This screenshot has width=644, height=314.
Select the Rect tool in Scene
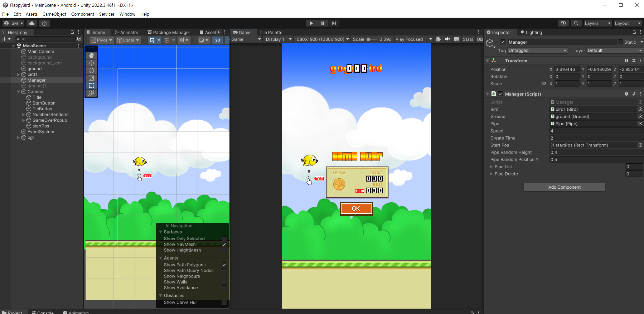[x=91, y=86]
